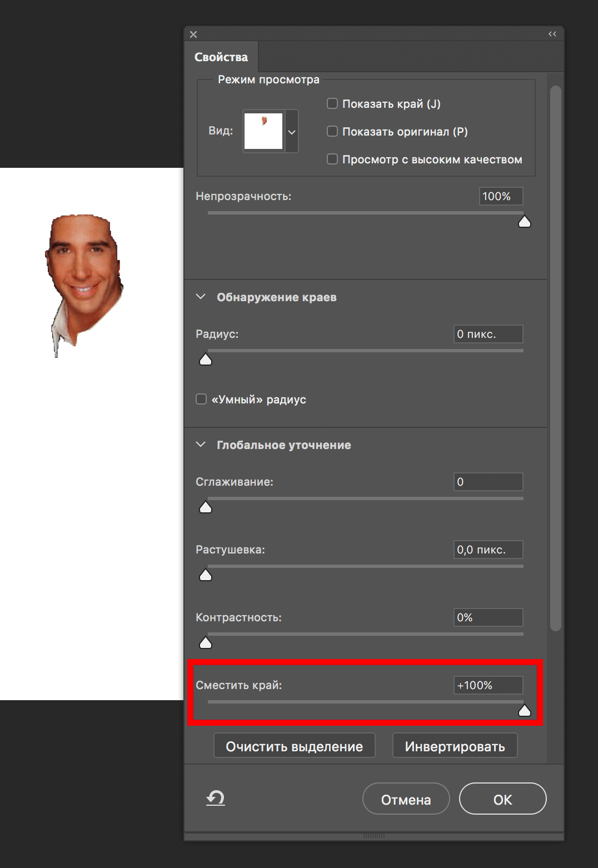This screenshot has width=598, height=868.
Task: Open the Вид view mode dropdown
Action: tap(292, 131)
